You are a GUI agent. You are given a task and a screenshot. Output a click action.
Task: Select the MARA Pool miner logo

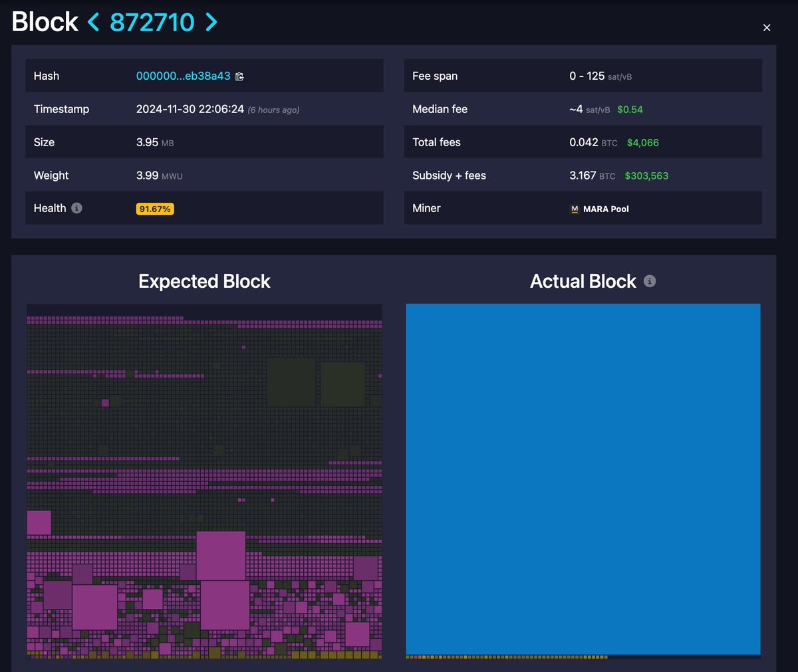pos(575,209)
